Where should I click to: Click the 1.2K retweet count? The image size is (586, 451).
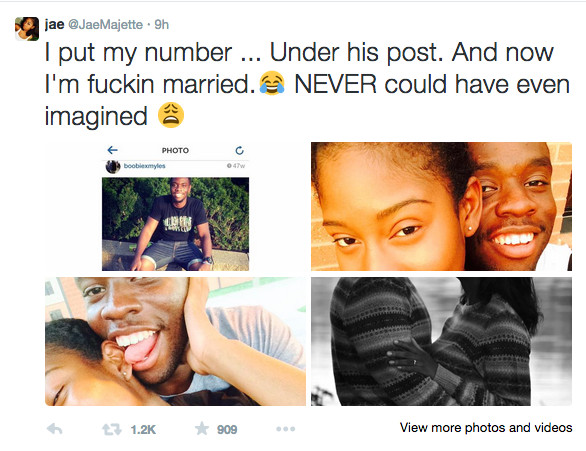pyautogui.click(x=143, y=430)
